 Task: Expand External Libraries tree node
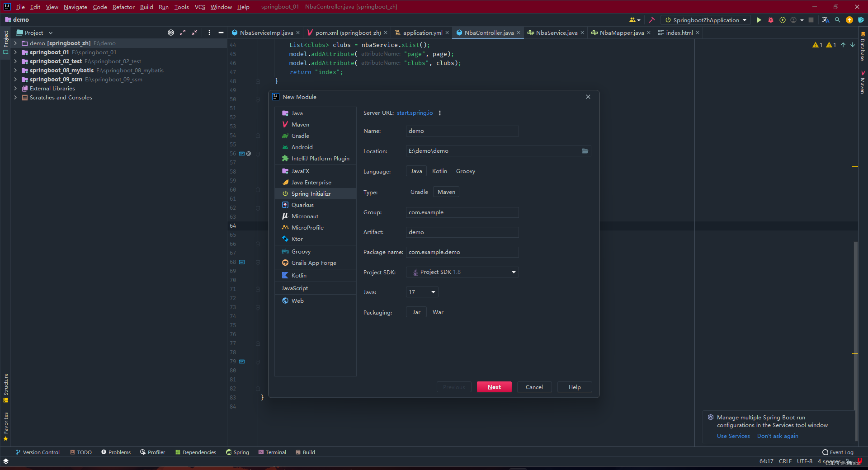[x=15, y=89]
